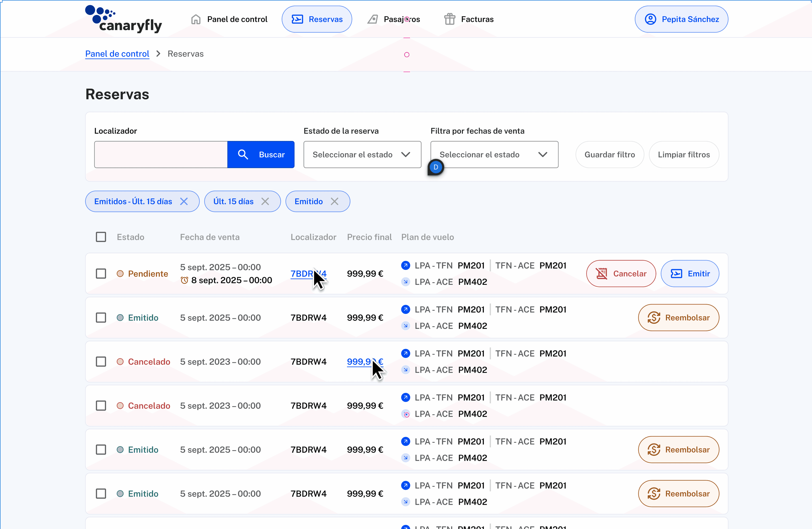Viewport: 812px width, 529px height.
Task: Follow the 'Panel de control' breadcrumb link
Action: click(x=117, y=54)
